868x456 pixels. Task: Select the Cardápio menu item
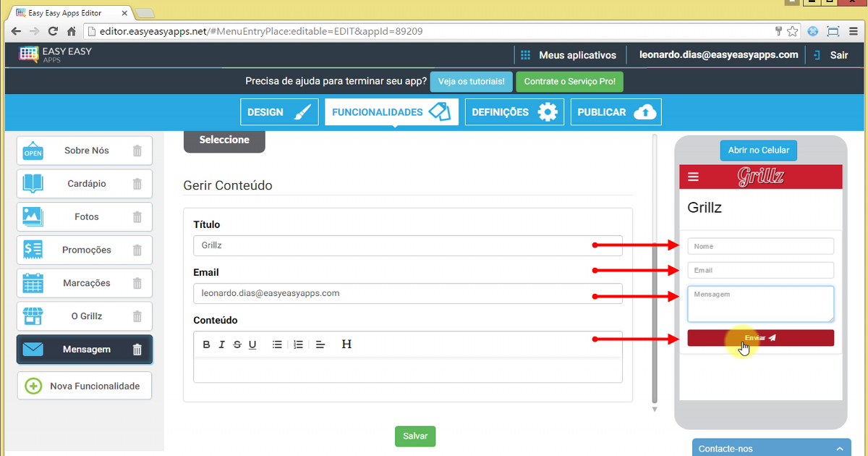(85, 184)
